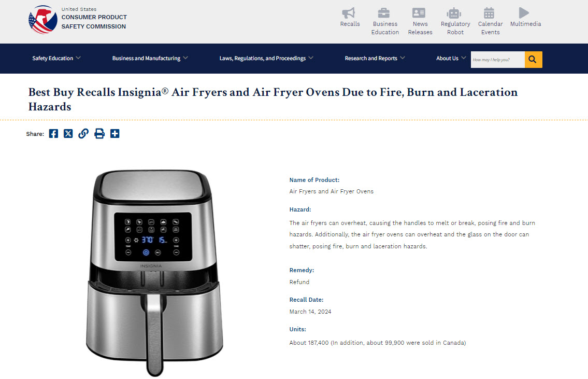Open the Research and Reports menu
This screenshot has width=588, height=379.
click(375, 58)
